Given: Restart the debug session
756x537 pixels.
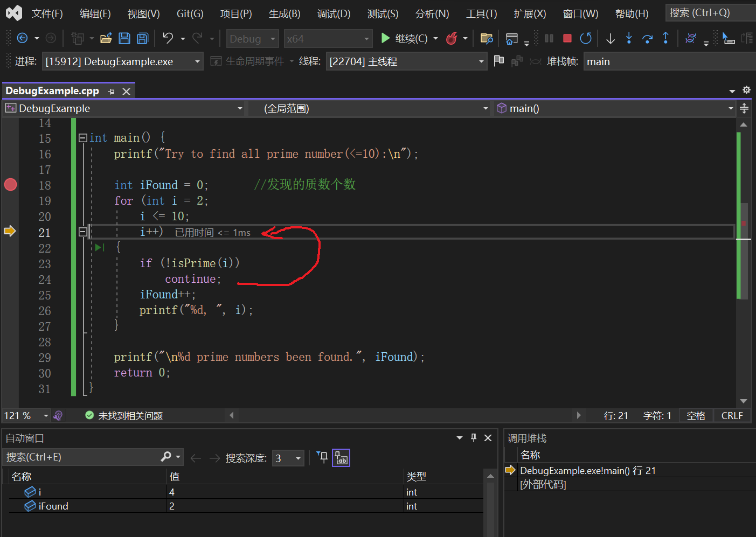Looking at the screenshot, I should point(585,38).
